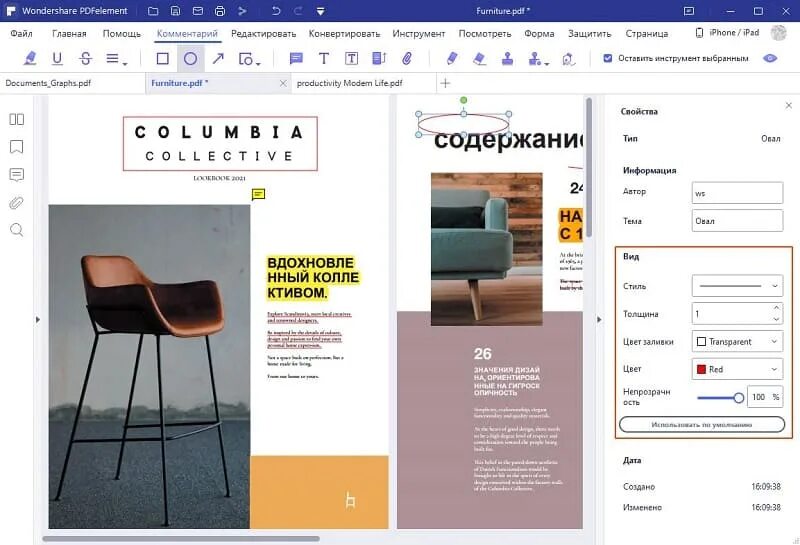Collapse the left panel arrow

click(38, 320)
